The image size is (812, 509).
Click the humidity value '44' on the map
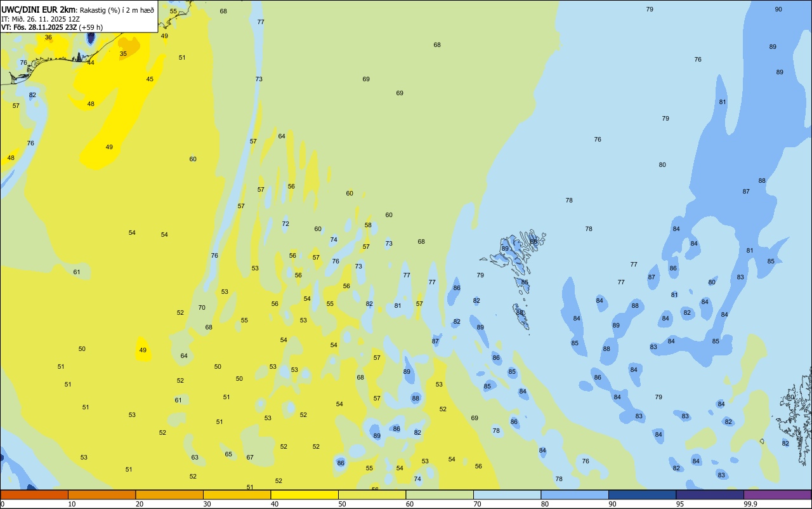click(x=91, y=63)
